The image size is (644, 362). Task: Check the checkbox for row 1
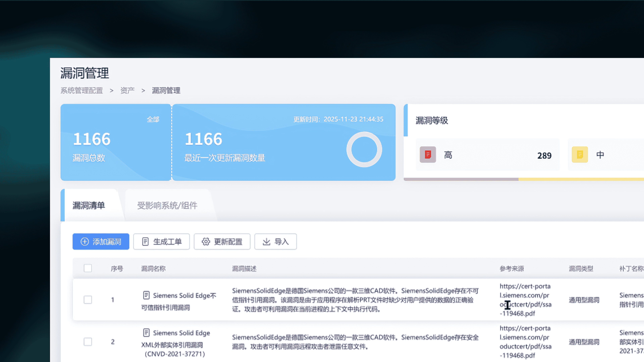[x=88, y=300]
